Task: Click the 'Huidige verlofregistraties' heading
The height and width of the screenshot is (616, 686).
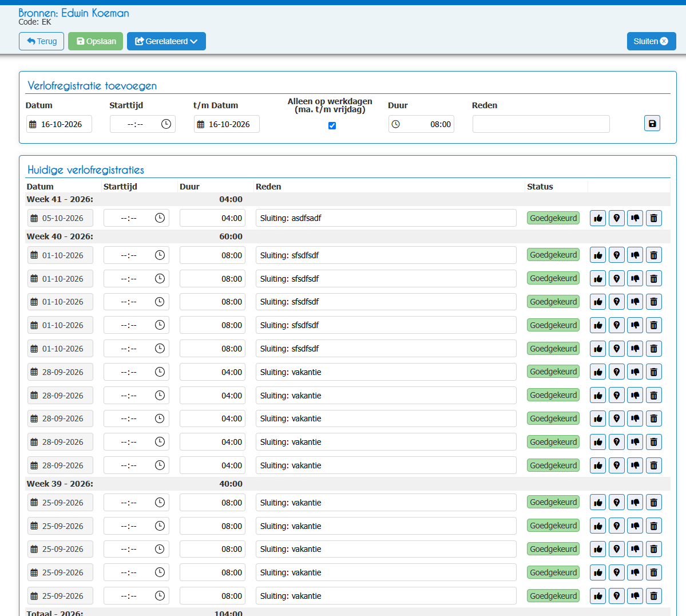Action: (86, 170)
